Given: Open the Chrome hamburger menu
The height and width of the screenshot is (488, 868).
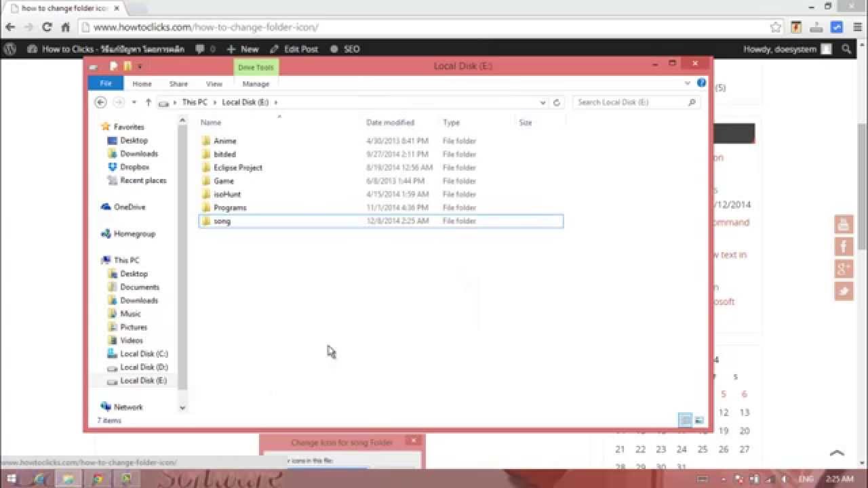Looking at the screenshot, I should tap(856, 27).
